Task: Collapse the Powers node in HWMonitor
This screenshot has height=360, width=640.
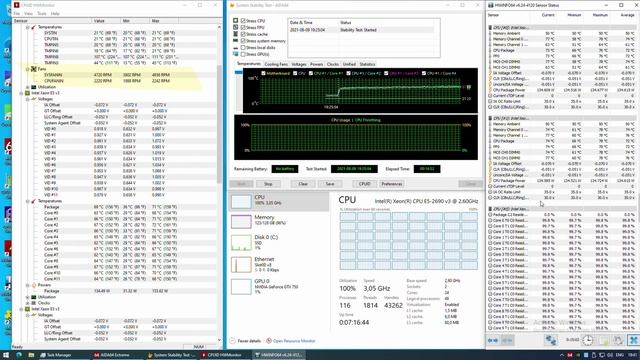Action: click(28, 285)
